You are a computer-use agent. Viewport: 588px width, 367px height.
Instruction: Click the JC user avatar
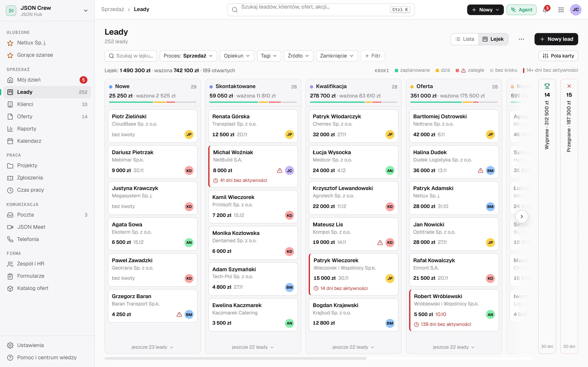(x=575, y=10)
